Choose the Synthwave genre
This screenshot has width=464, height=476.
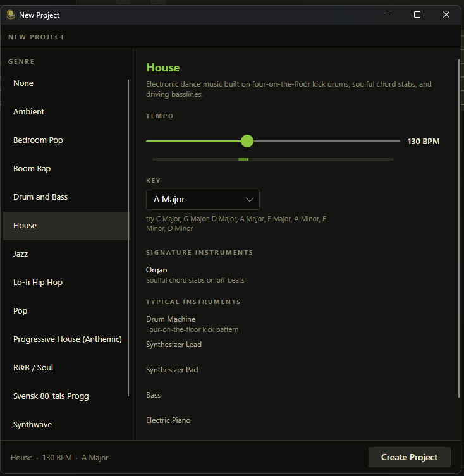tap(32, 425)
